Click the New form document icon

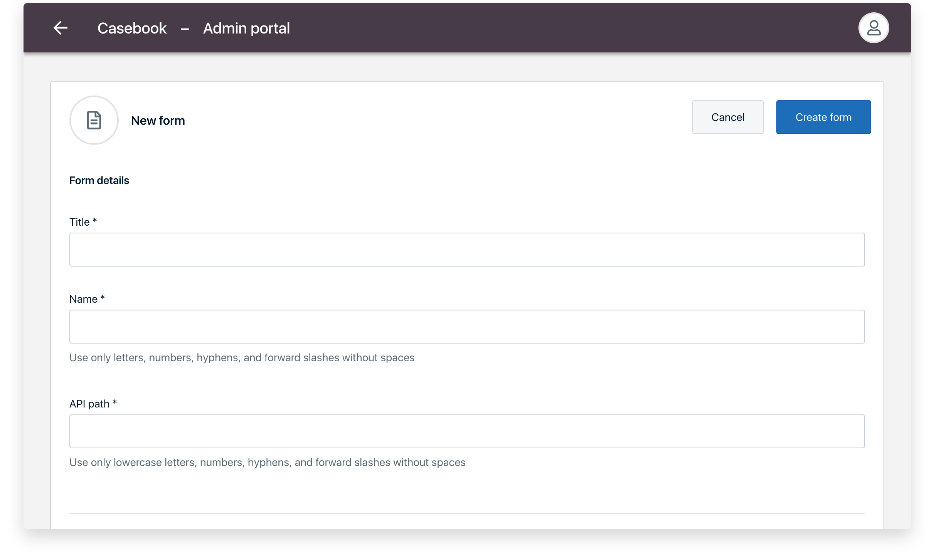point(94,120)
